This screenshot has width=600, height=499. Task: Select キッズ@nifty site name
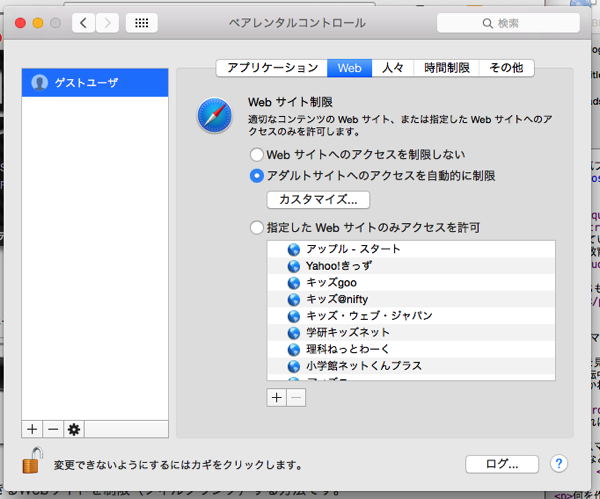pyautogui.click(x=337, y=299)
